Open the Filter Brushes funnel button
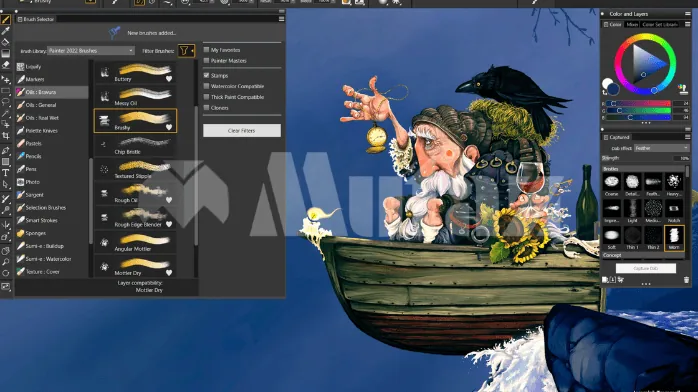 pyautogui.click(x=186, y=51)
